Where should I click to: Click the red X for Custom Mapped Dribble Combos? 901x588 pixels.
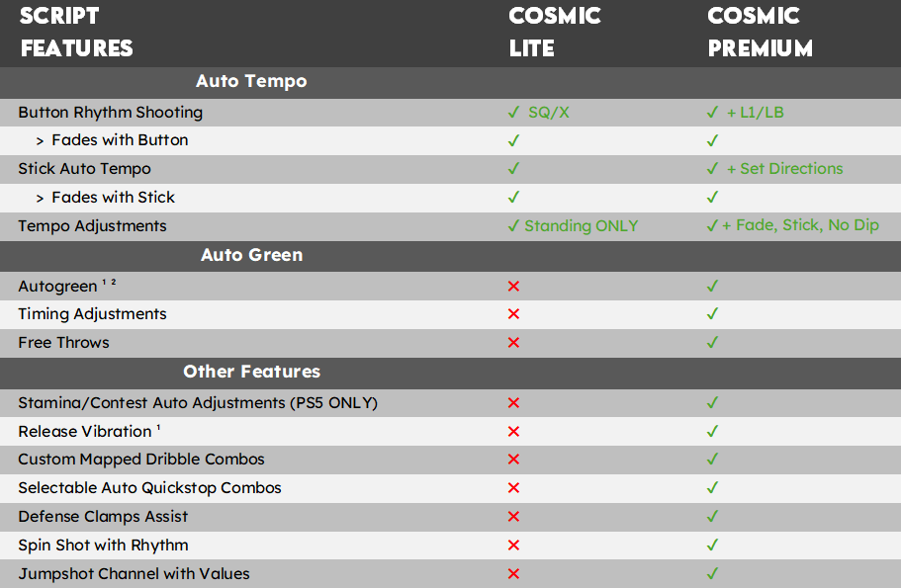pos(513,460)
